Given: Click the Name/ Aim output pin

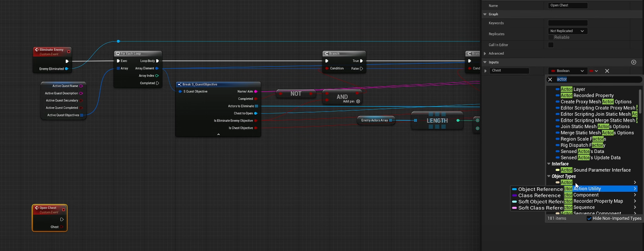Looking at the screenshot, I should point(256,92).
